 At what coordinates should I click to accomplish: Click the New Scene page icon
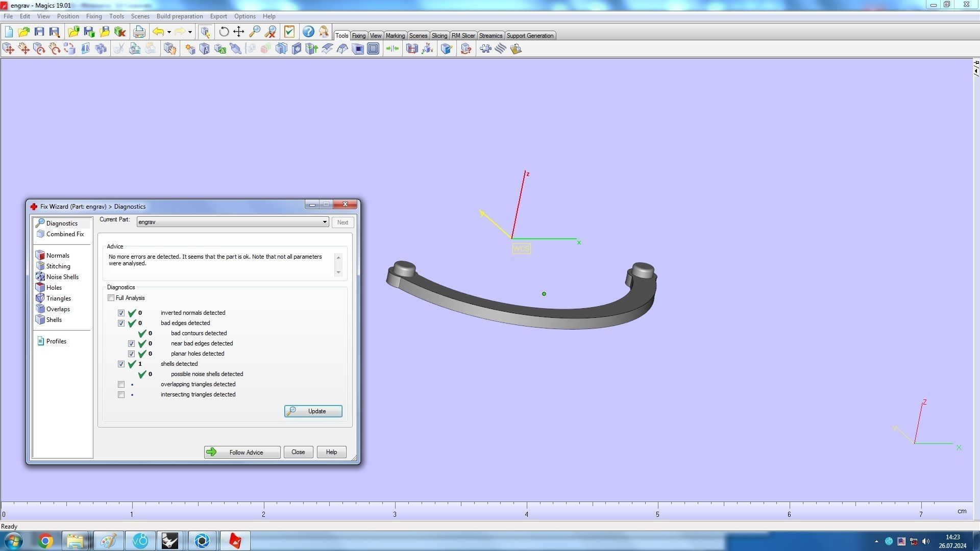[9, 32]
